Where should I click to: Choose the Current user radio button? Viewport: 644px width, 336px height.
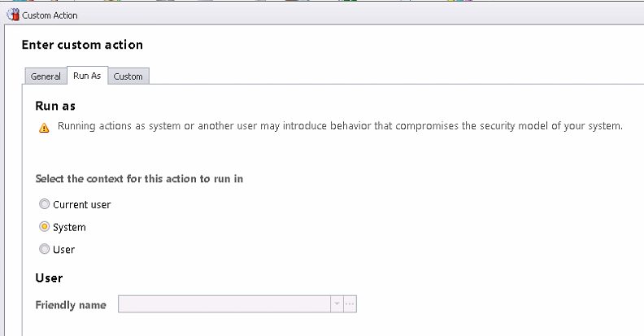[x=44, y=203]
